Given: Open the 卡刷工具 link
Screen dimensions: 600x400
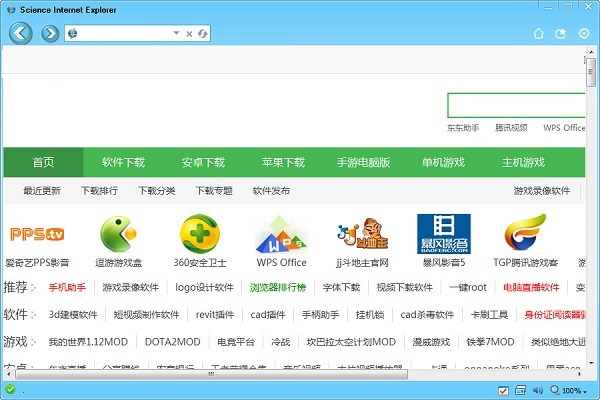Looking at the screenshot, I should 489,315.
